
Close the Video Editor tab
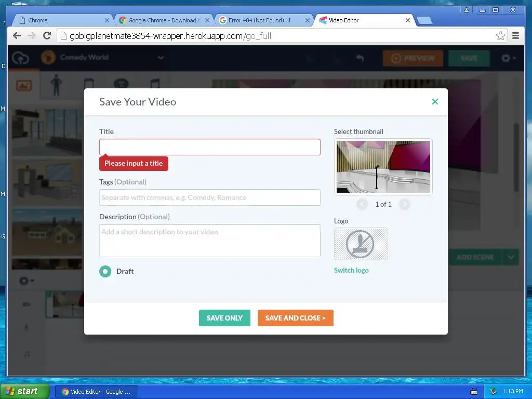tap(408, 20)
